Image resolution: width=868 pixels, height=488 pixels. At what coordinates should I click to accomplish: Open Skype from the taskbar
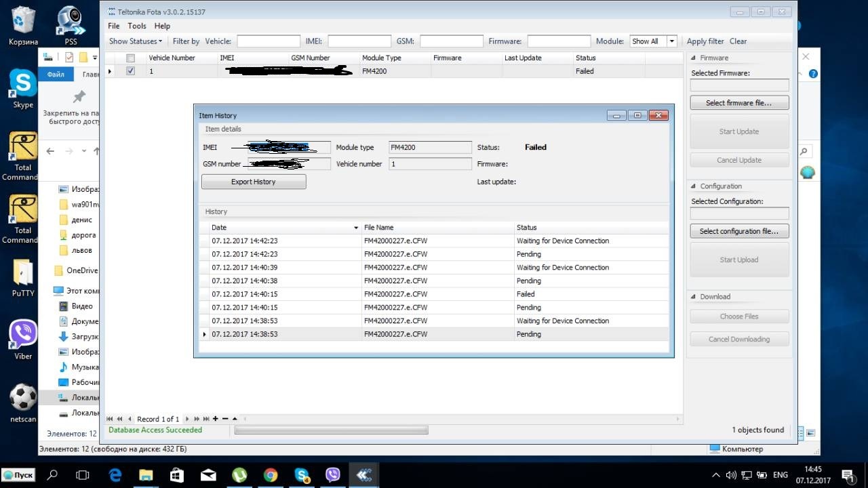[302, 475]
